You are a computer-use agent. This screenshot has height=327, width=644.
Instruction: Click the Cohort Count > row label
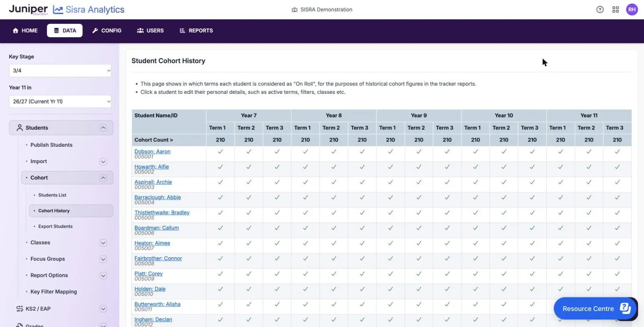(154, 140)
